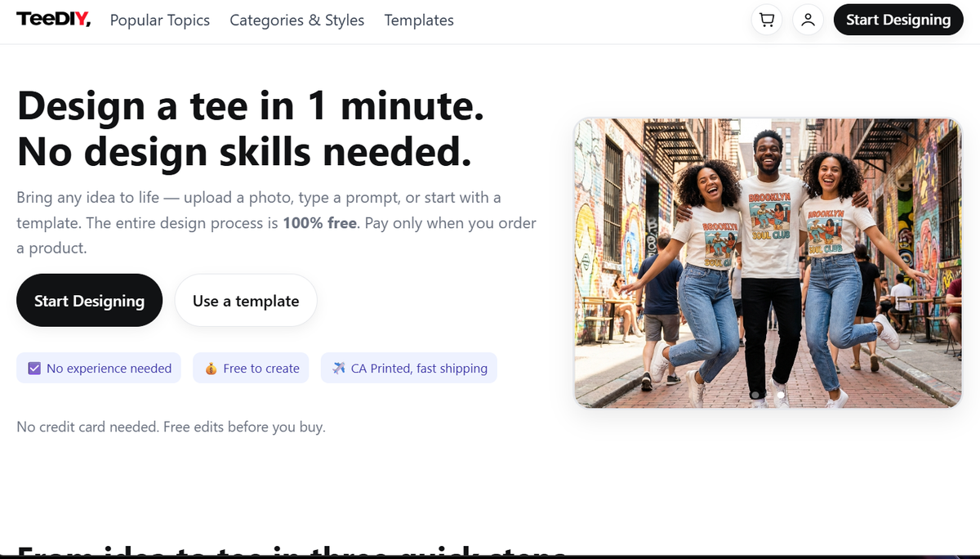Select the second carousel dot on hero image
This screenshot has width=980, height=559.
781,395
